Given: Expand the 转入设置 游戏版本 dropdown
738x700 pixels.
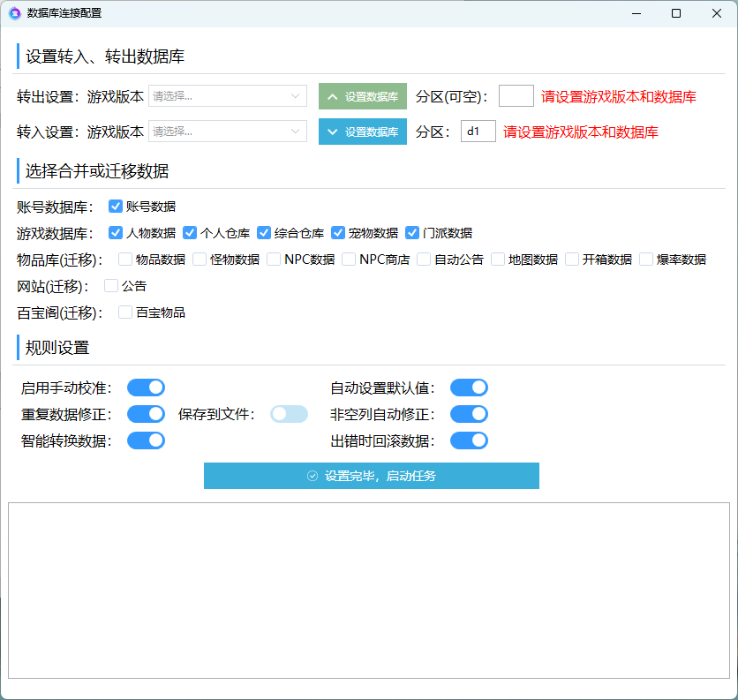Looking at the screenshot, I should click(227, 132).
